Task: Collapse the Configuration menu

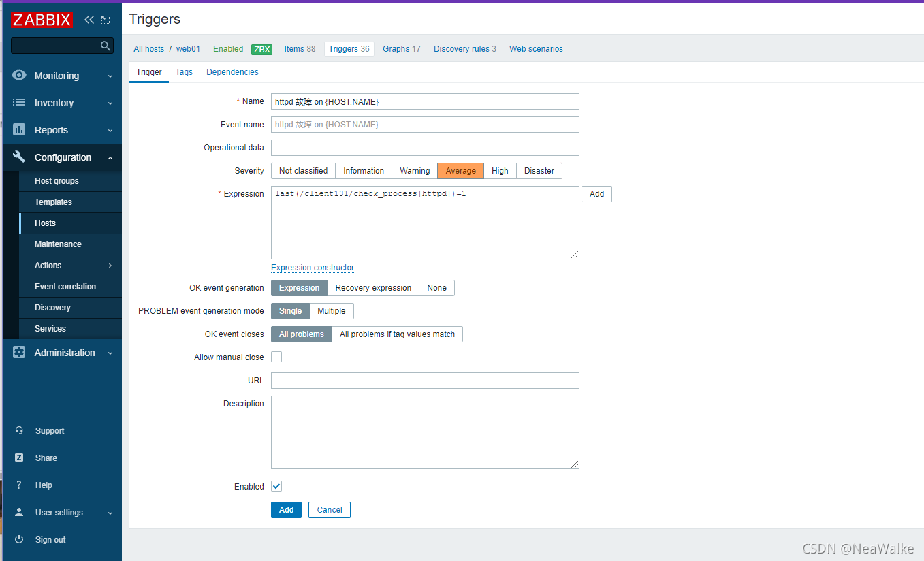Action: (x=110, y=158)
